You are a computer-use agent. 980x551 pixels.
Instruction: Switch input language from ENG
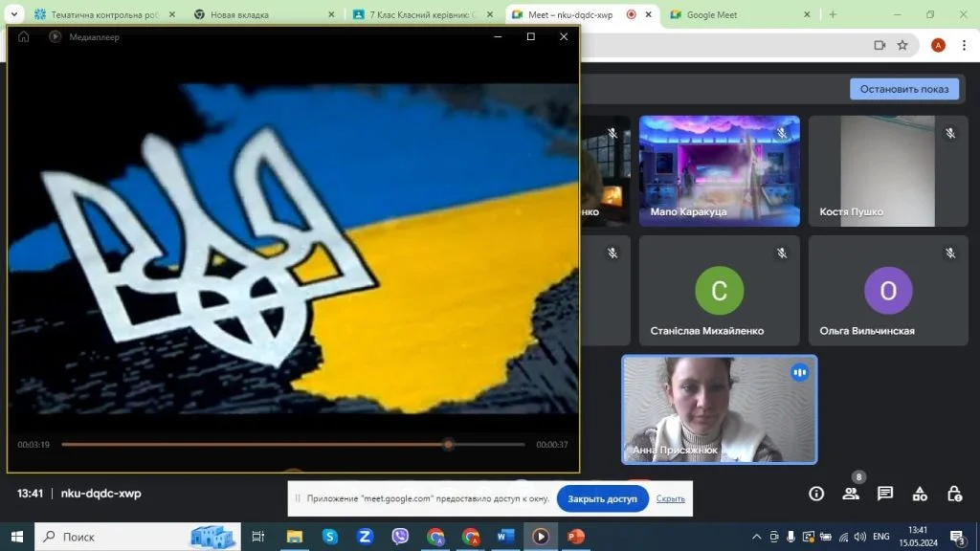(x=881, y=537)
